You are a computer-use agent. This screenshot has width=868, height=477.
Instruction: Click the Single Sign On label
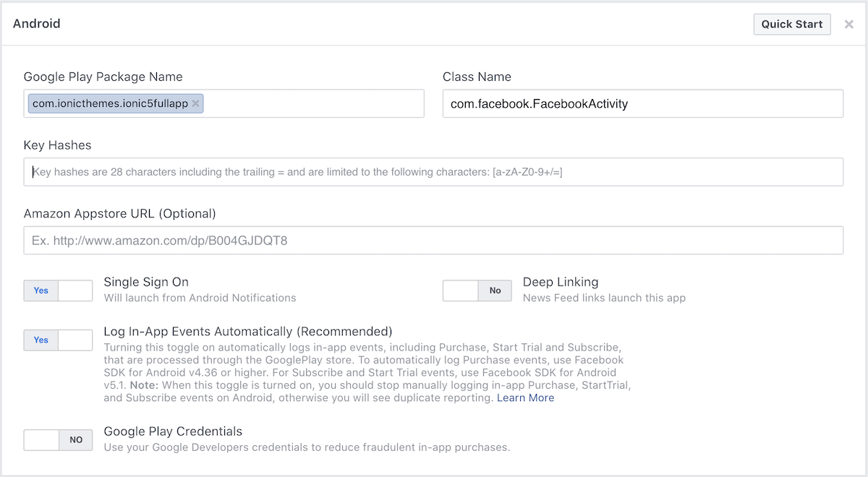146,282
